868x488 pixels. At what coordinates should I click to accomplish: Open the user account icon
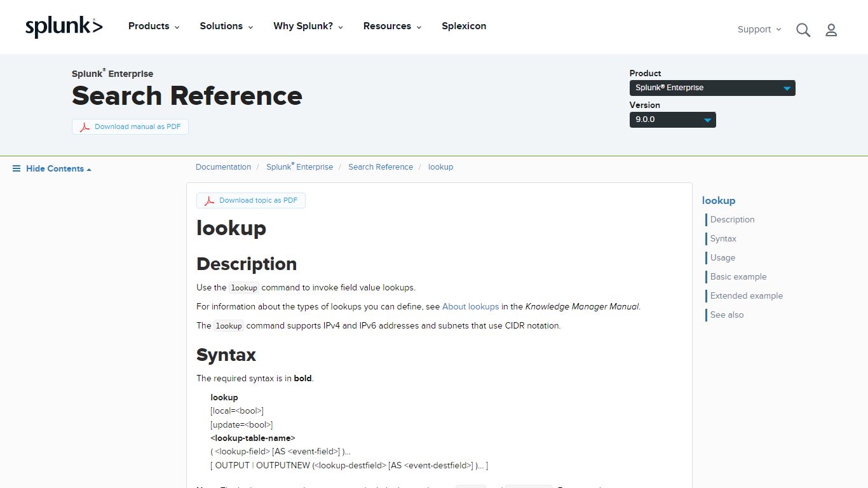pyautogui.click(x=831, y=30)
